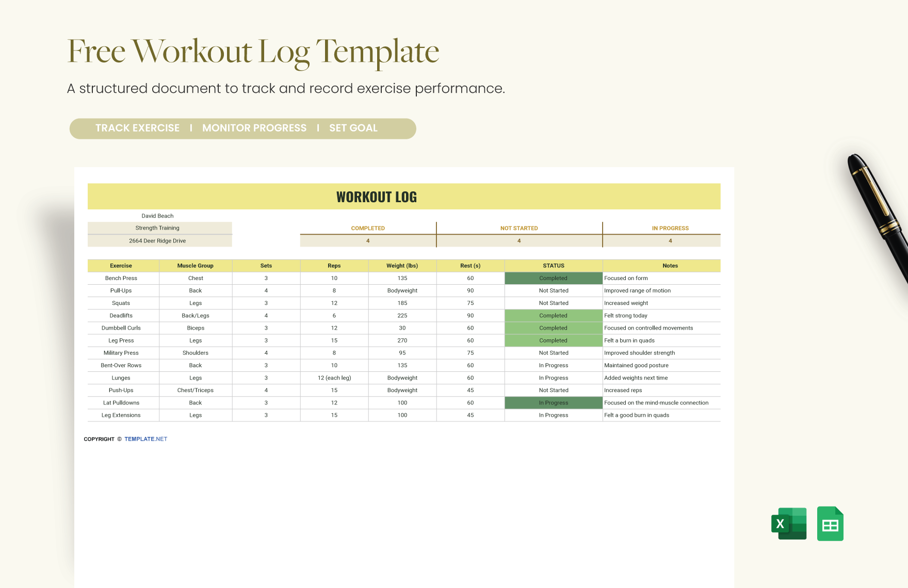This screenshot has height=588, width=908.
Task: Select the TRACK EXERCISE label
Action: 137,128
